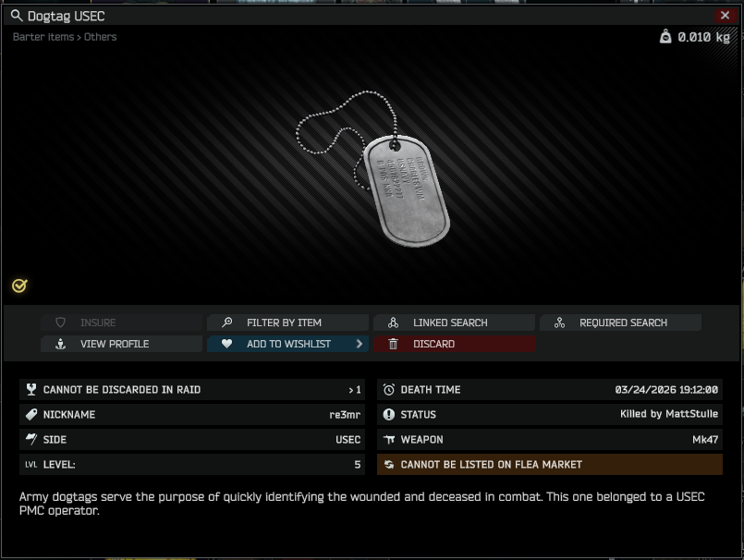Click the trash can icon on Discard

[393, 344]
